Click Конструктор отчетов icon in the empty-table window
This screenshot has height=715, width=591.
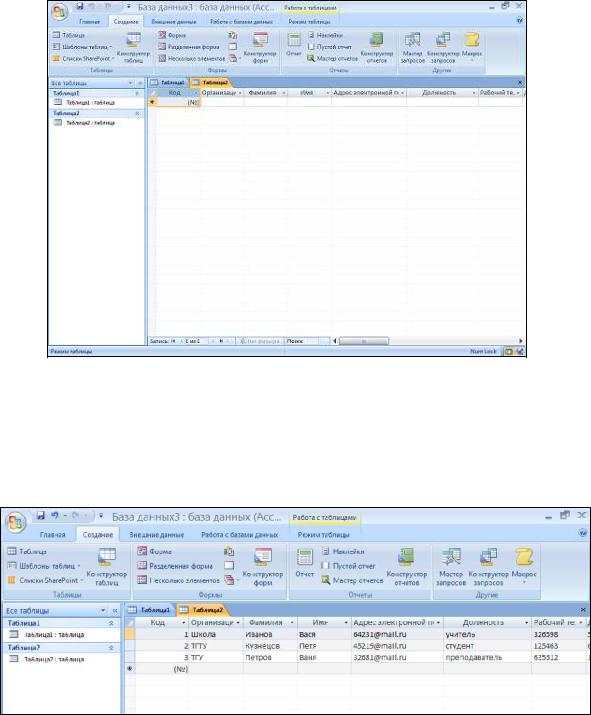point(377,40)
